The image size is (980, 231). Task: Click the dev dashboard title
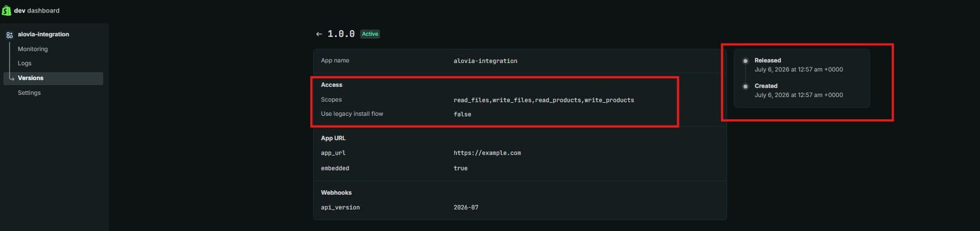[37, 10]
